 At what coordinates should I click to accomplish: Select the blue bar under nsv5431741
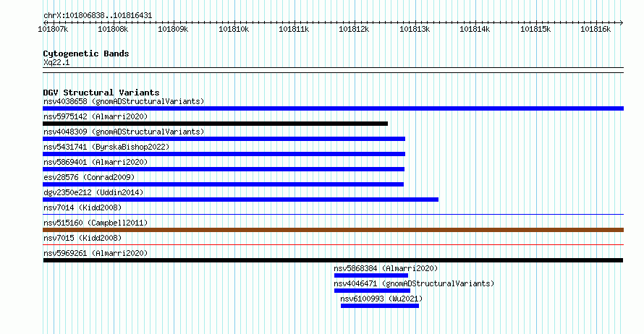pyautogui.click(x=224, y=154)
